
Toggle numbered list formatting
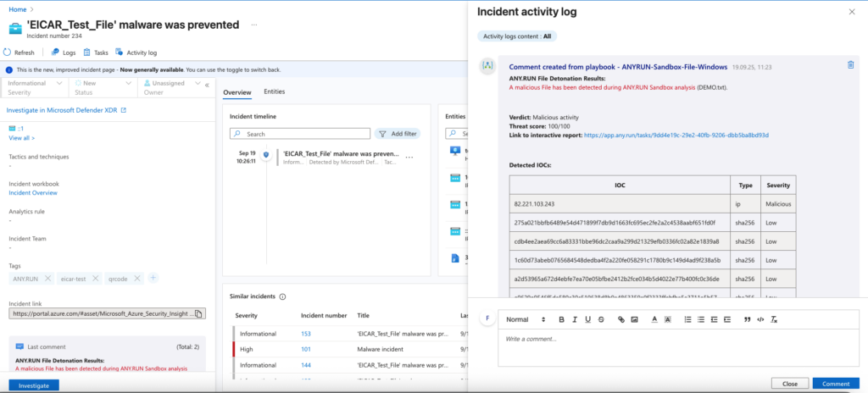pyautogui.click(x=687, y=319)
